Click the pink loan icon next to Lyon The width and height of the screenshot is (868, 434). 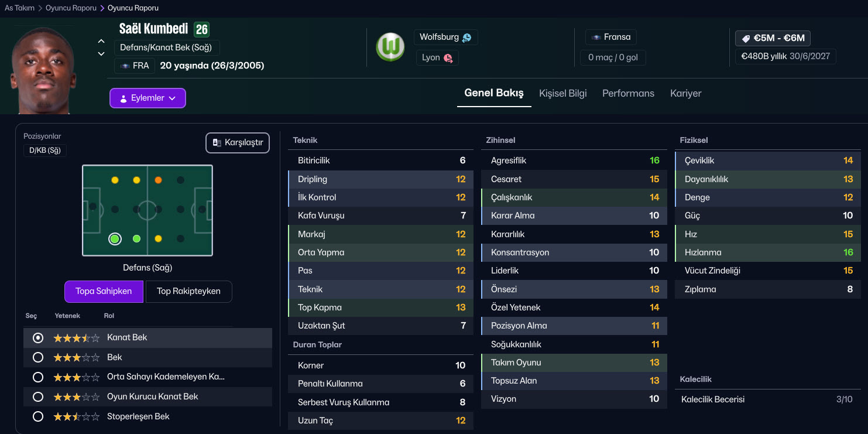[x=448, y=58]
